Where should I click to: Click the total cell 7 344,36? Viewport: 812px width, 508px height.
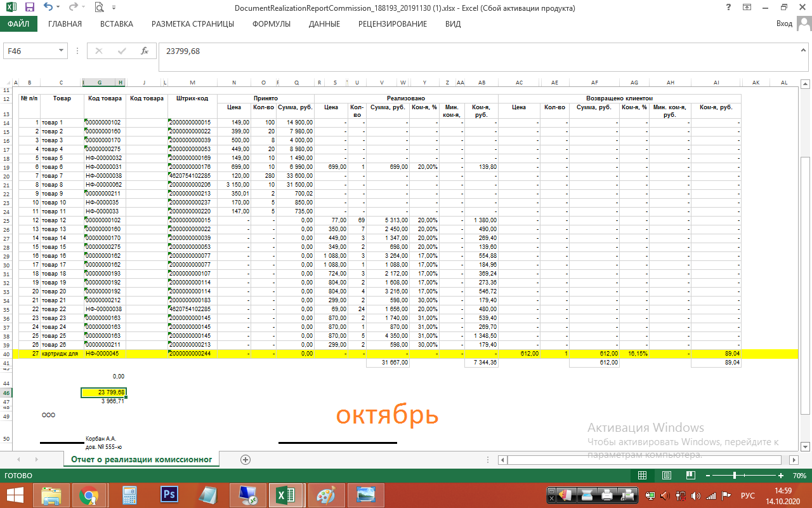[481, 363]
